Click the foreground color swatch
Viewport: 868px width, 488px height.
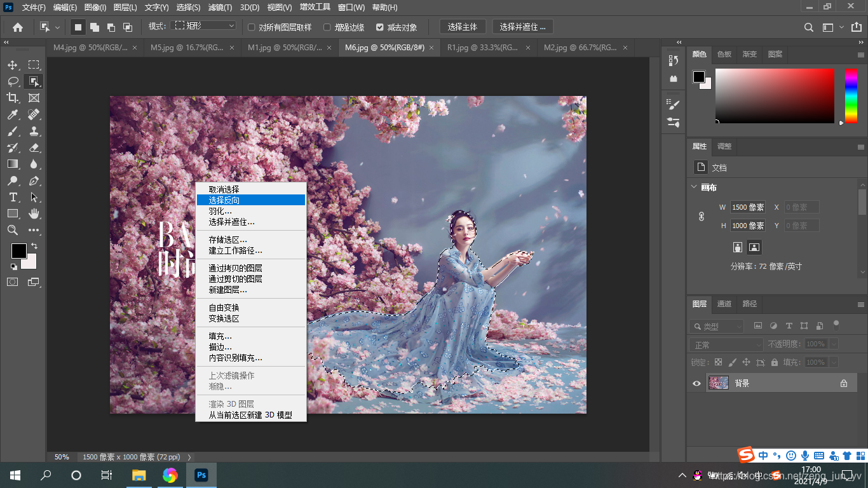pyautogui.click(x=18, y=251)
